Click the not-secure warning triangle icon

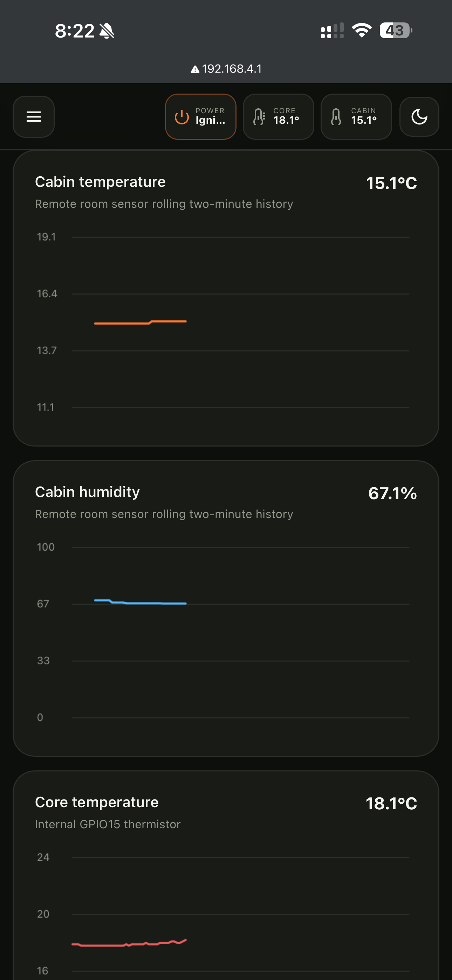pos(195,70)
